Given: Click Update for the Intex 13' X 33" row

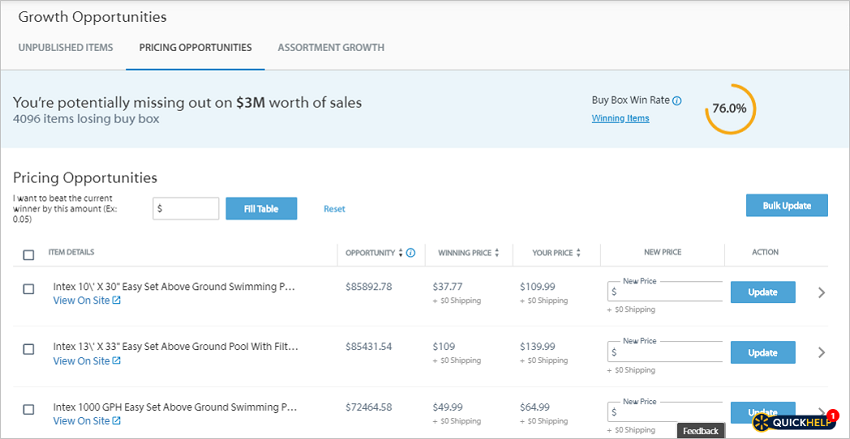Looking at the screenshot, I should [x=763, y=353].
